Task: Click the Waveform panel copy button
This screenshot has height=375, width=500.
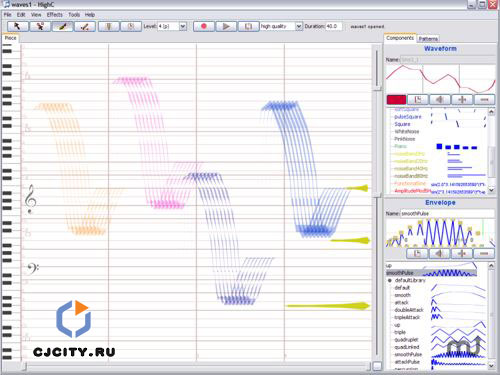Action: click(418, 100)
